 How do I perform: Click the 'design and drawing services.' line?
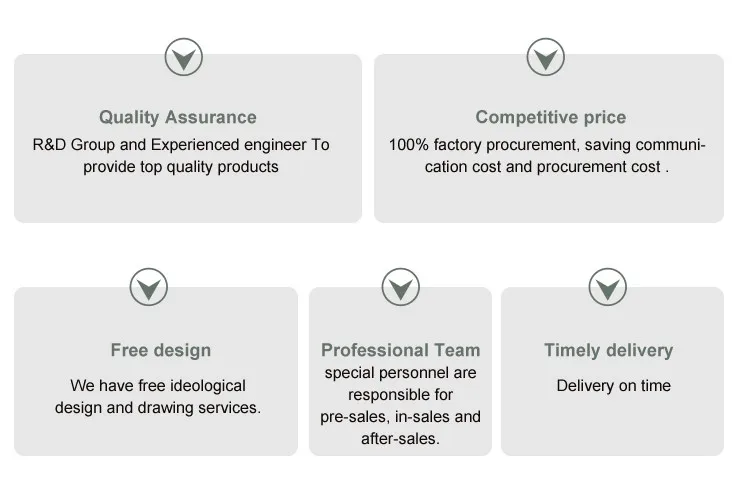[x=158, y=408]
